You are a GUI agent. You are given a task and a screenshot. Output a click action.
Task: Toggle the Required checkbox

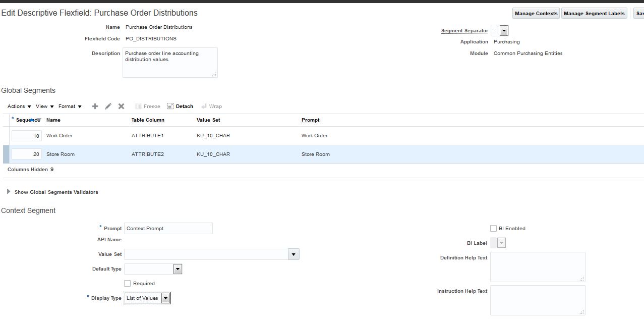coord(127,284)
